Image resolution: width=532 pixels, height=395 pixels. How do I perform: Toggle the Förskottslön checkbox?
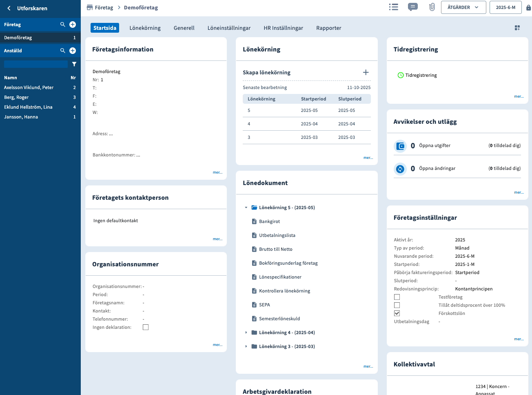point(397,313)
